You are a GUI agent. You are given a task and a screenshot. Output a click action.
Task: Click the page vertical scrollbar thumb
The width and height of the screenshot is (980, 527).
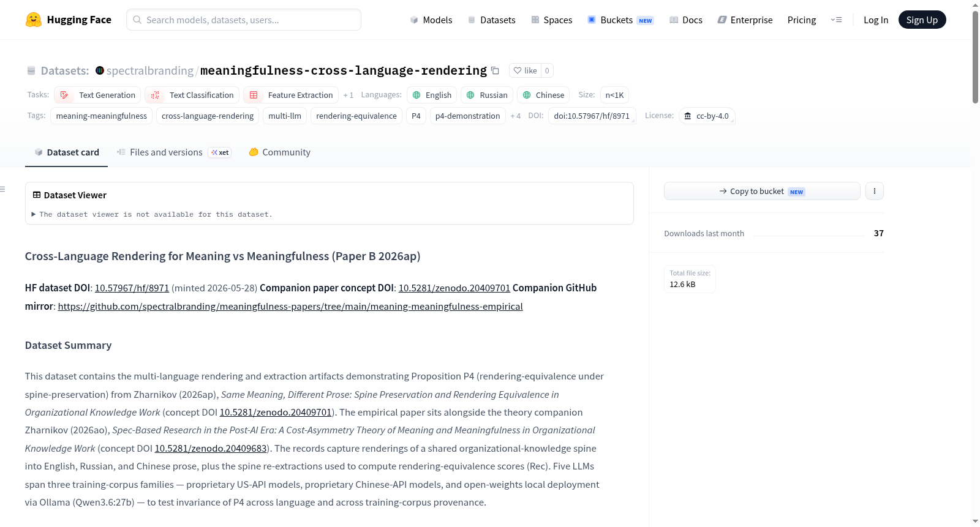click(x=975, y=57)
